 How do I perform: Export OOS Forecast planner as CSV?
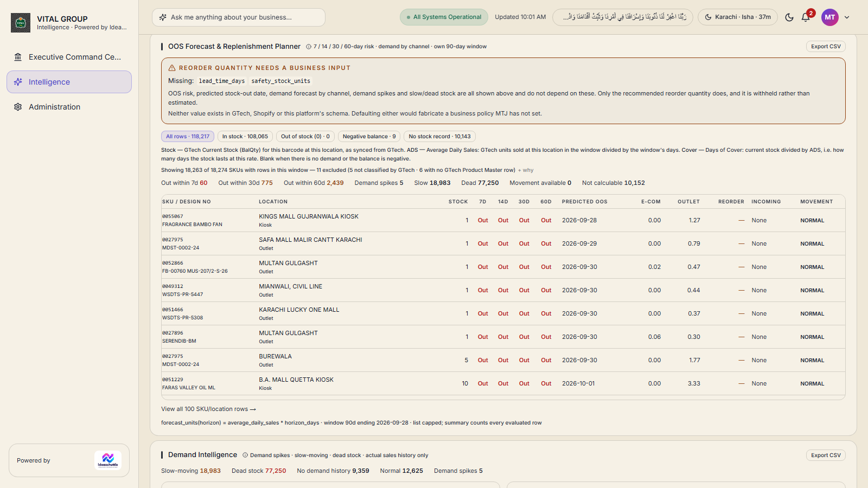(826, 47)
